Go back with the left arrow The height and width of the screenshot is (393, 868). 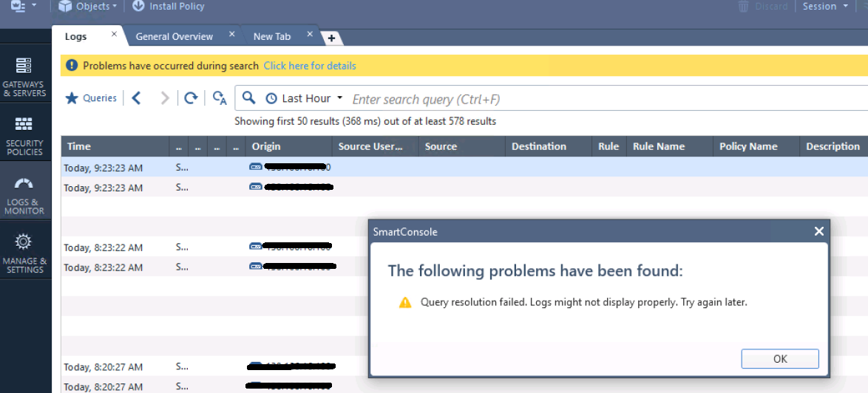[x=136, y=98]
